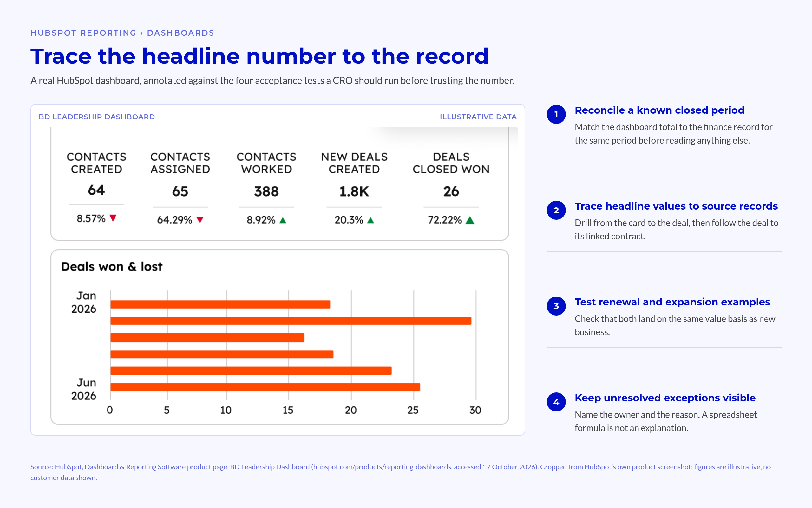
Task: Click 'Test renewal and expansion examples' heading
Action: [672, 302]
